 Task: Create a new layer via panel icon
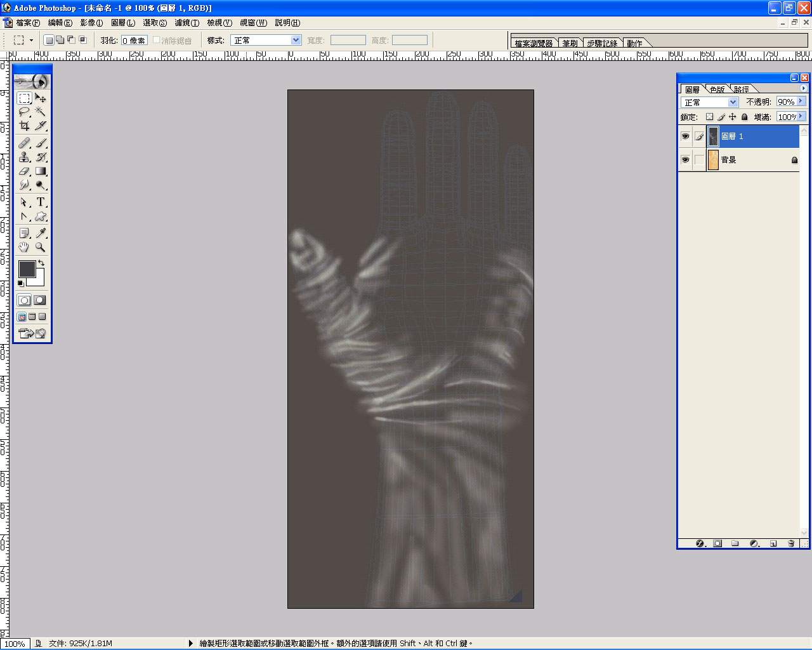[773, 543]
